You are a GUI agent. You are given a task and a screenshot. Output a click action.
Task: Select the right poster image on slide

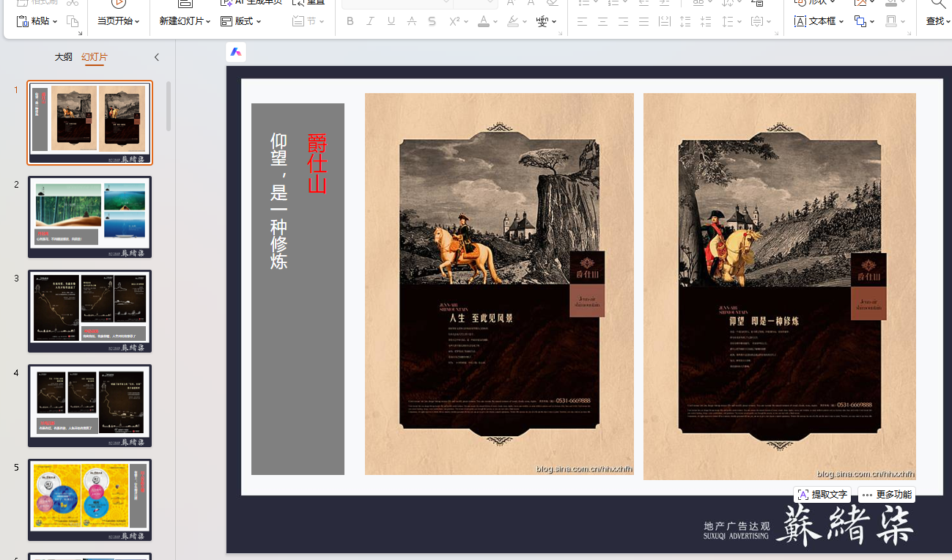tap(780, 287)
